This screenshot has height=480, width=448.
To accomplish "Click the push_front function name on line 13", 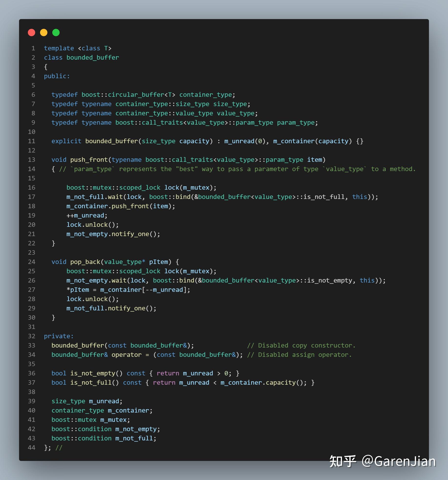I will click(x=89, y=159).
